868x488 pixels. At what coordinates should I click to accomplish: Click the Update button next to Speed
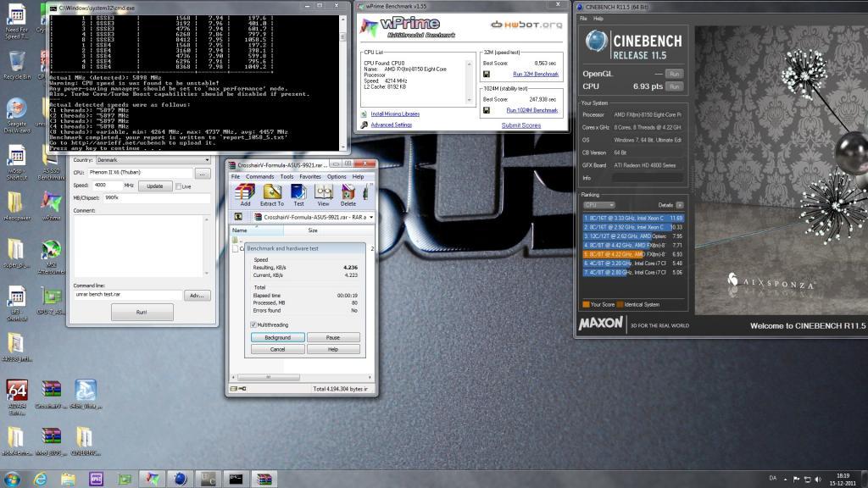click(x=154, y=186)
